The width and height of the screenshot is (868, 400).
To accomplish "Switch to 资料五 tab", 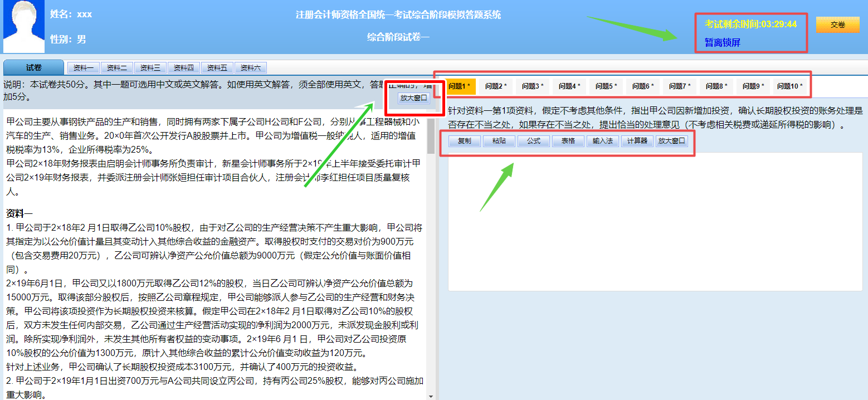I will coord(217,68).
